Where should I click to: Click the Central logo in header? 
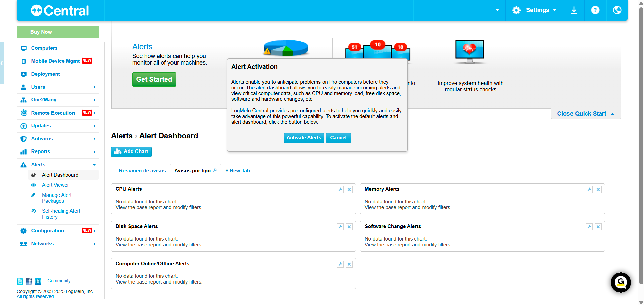(x=60, y=11)
